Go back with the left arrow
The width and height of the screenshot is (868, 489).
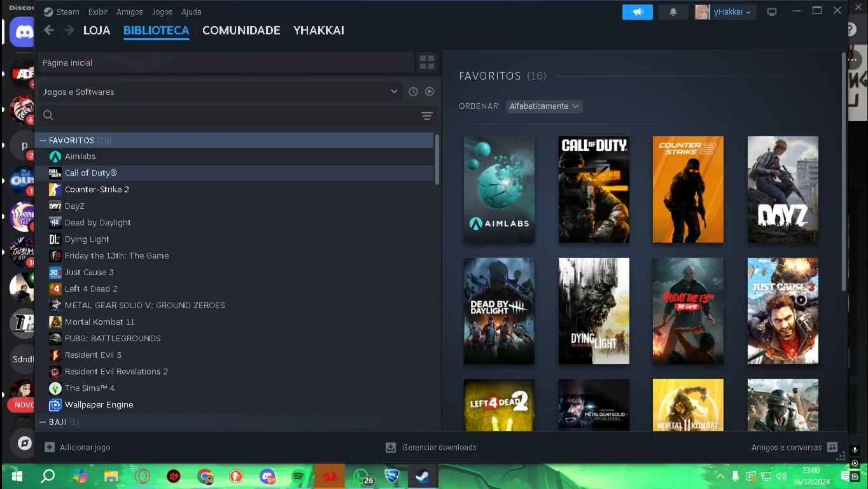[49, 30]
